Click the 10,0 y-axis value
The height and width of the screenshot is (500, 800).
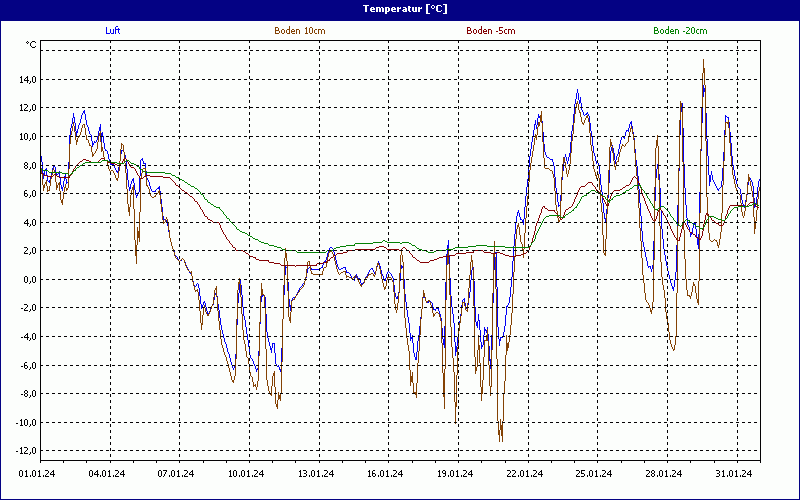[27, 136]
